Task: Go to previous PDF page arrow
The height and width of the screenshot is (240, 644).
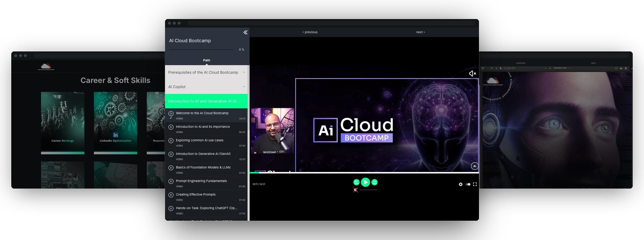Action: [x=496, y=68]
